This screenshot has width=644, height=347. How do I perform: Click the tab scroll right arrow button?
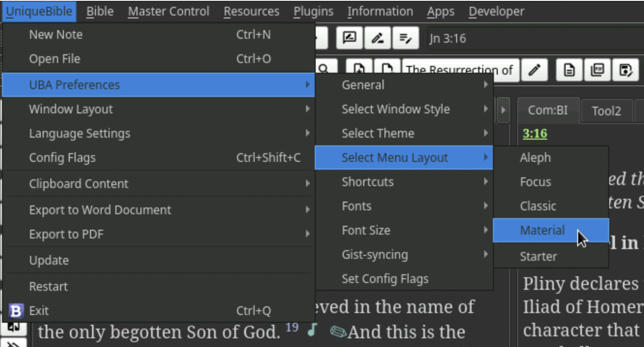(x=503, y=110)
